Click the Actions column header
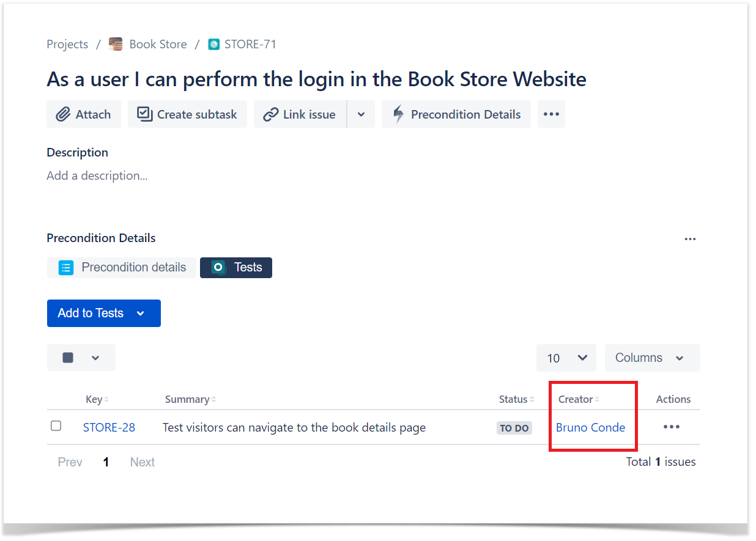The image size is (756, 541). click(673, 399)
